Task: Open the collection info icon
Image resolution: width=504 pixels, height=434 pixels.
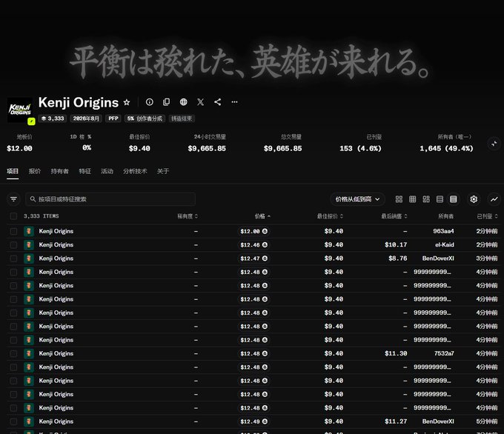Action: [x=150, y=102]
